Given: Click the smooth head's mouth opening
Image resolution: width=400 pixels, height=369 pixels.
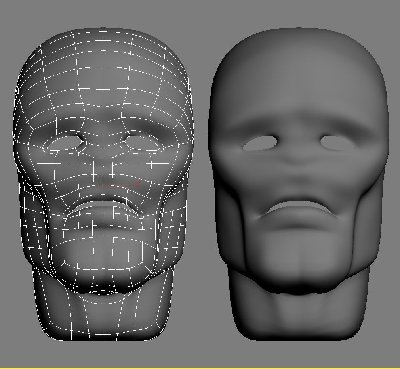Looking at the screenshot, I should 298,207.
